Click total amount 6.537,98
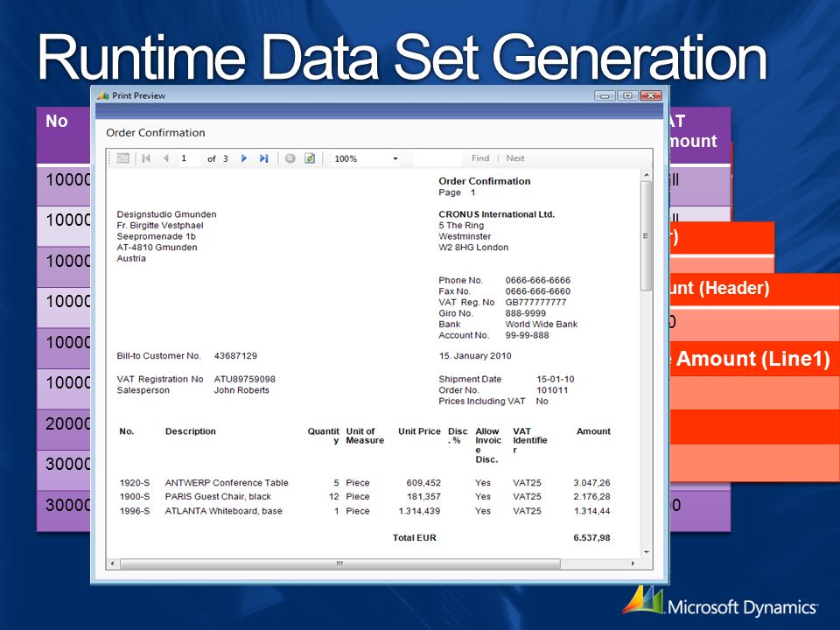The height and width of the screenshot is (630, 840). pos(592,538)
